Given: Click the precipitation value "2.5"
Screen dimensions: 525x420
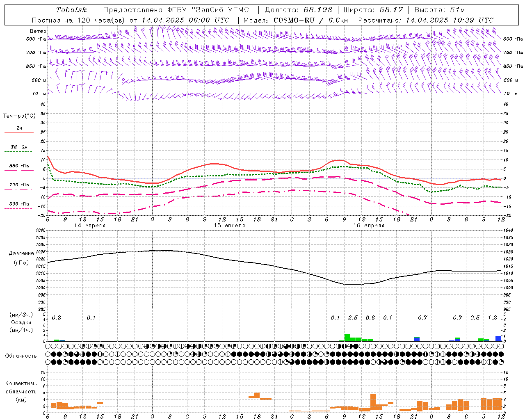Looking at the screenshot, I should [353, 318].
